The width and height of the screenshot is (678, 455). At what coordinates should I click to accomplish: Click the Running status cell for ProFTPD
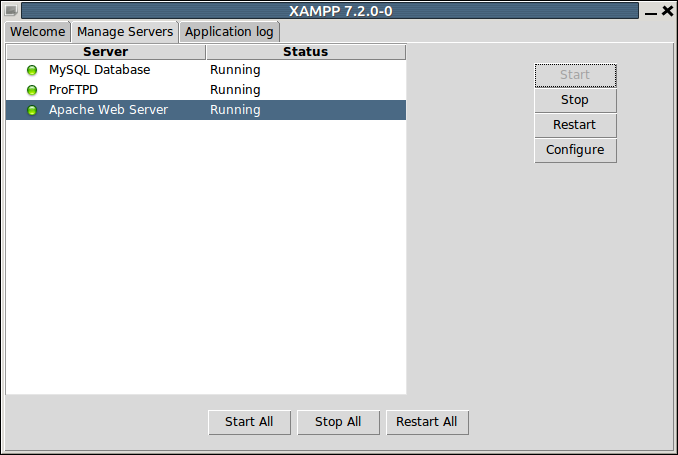pyautogui.click(x=235, y=90)
